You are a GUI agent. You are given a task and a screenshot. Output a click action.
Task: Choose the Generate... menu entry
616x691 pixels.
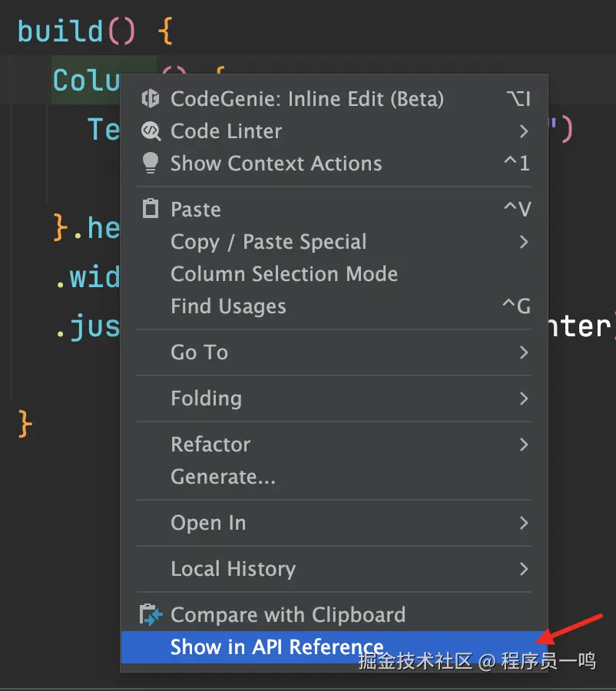point(223,477)
